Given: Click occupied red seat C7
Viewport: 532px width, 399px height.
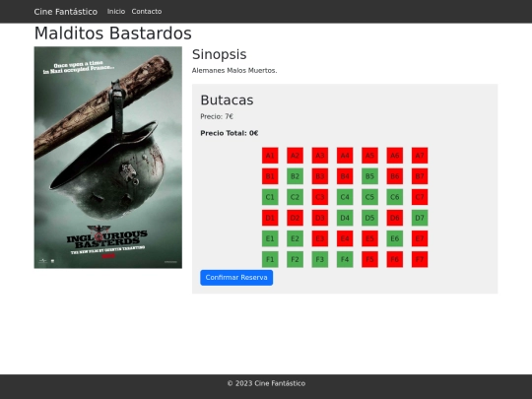Looking at the screenshot, I should [x=420, y=197].
